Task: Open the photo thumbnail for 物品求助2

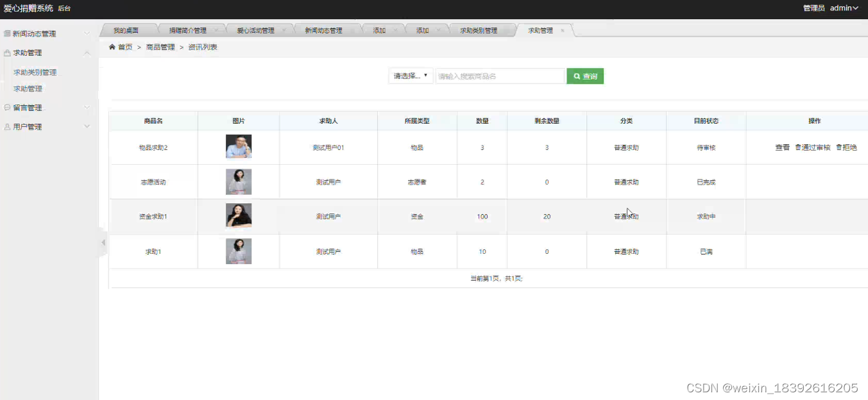Action: 239,146
